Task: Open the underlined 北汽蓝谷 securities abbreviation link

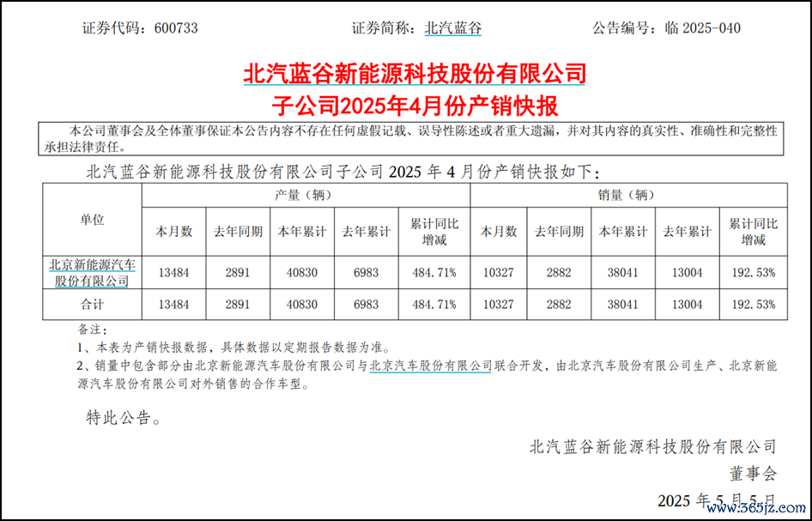Action: click(x=453, y=28)
